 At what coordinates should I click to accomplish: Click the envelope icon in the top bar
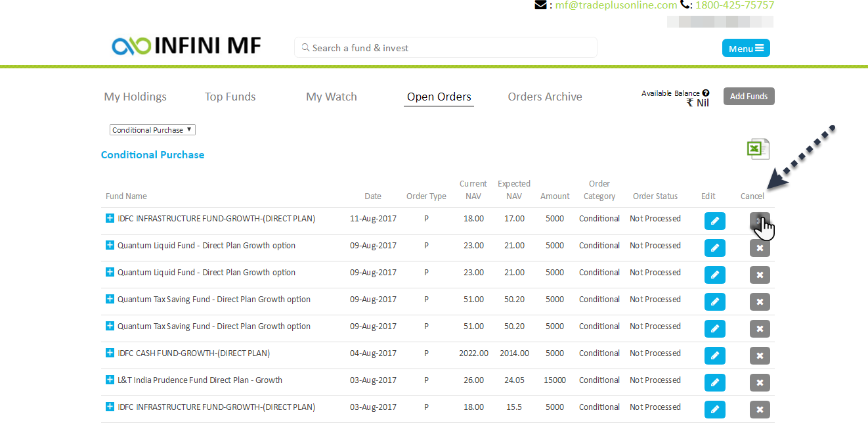(x=541, y=5)
